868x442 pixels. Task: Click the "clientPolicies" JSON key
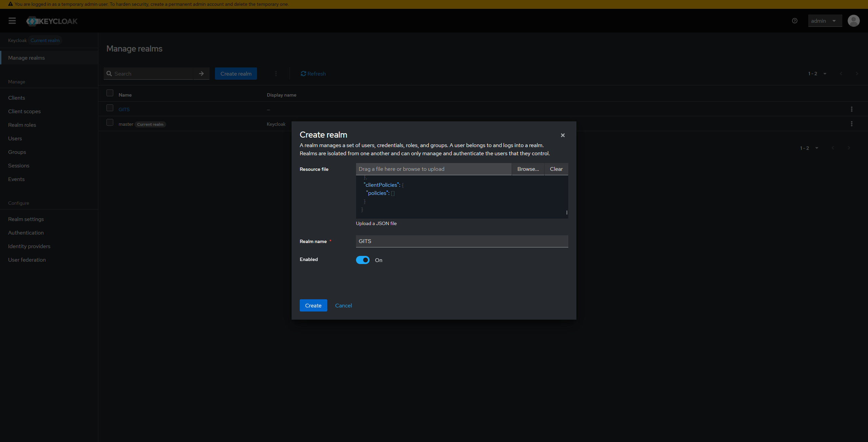point(381,185)
